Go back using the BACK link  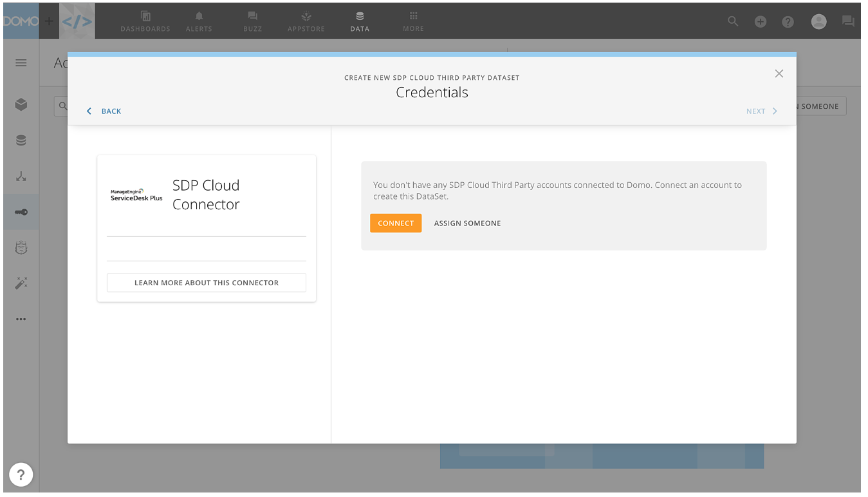[104, 111]
